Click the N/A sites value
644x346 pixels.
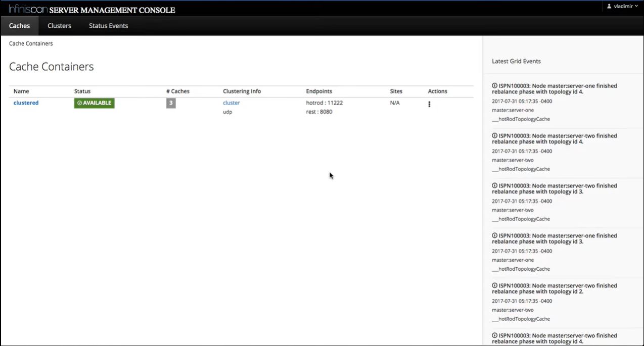coord(395,103)
